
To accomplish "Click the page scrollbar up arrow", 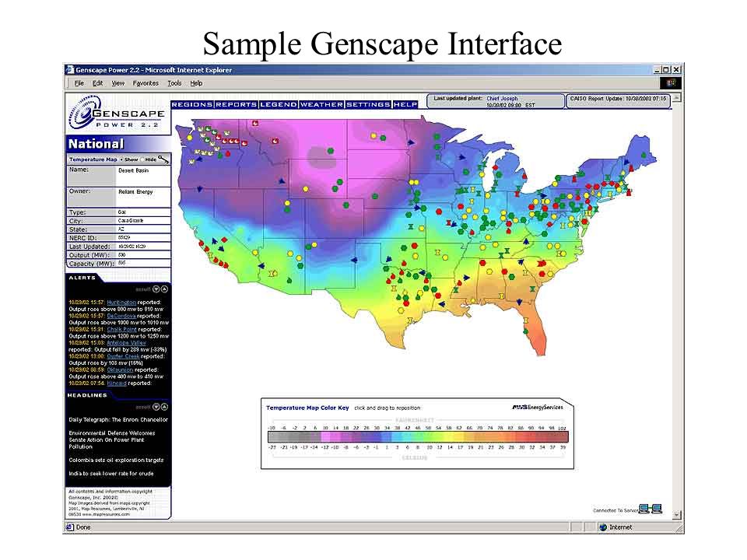I will coord(676,98).
